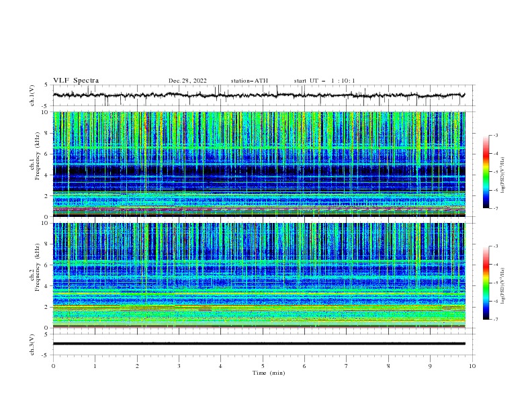Click inside the ch.1 spectrogram panel
Image resolution: width=532 pixels, height=411 pixels.
pos(259,164)
